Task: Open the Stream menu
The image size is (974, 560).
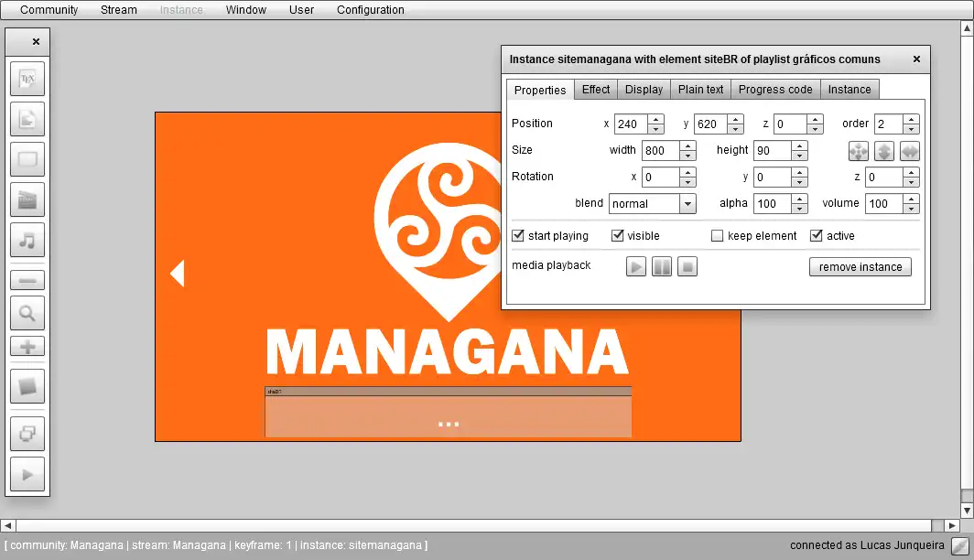Action: coord(119,10)
